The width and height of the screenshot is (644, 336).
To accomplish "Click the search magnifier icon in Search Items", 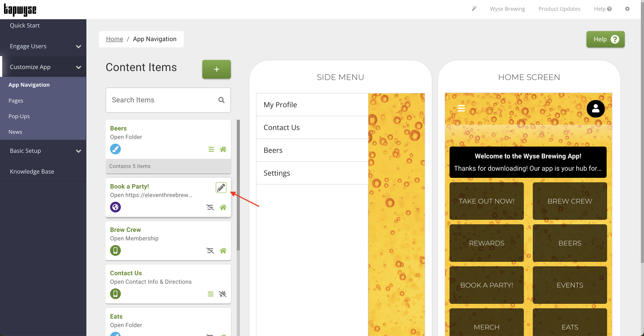I will click(221, 100).
